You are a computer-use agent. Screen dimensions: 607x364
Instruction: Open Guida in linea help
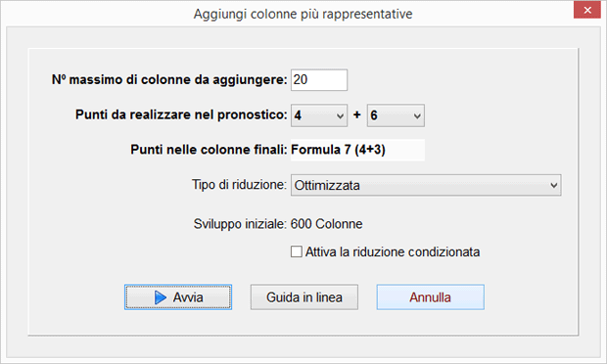304,297
